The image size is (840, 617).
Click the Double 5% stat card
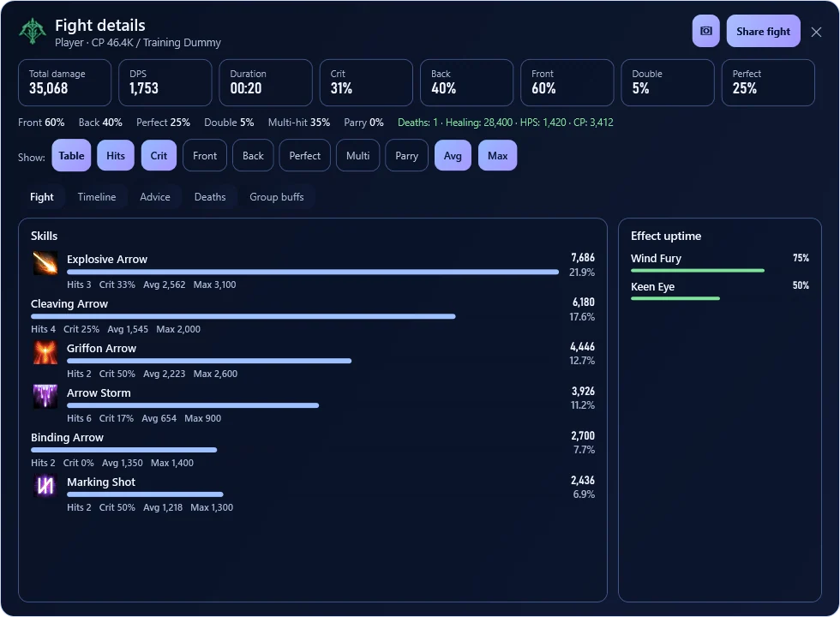pyautogui.click(x=668, y=82)
